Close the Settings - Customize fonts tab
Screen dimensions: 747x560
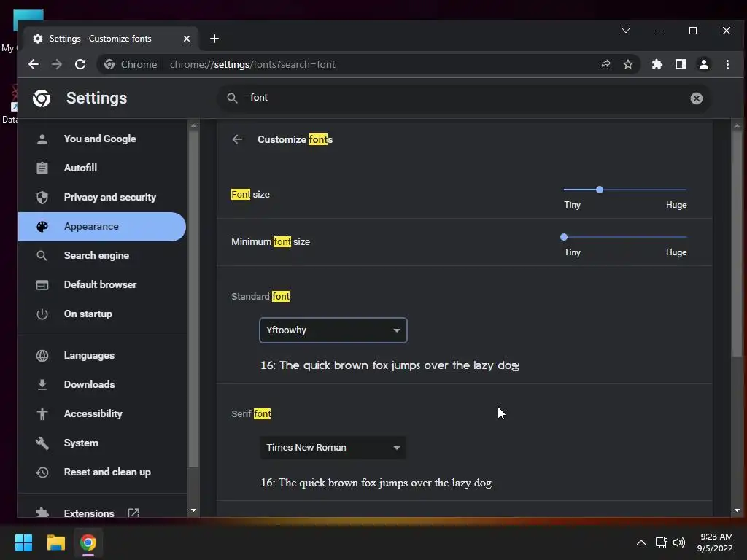187,39
